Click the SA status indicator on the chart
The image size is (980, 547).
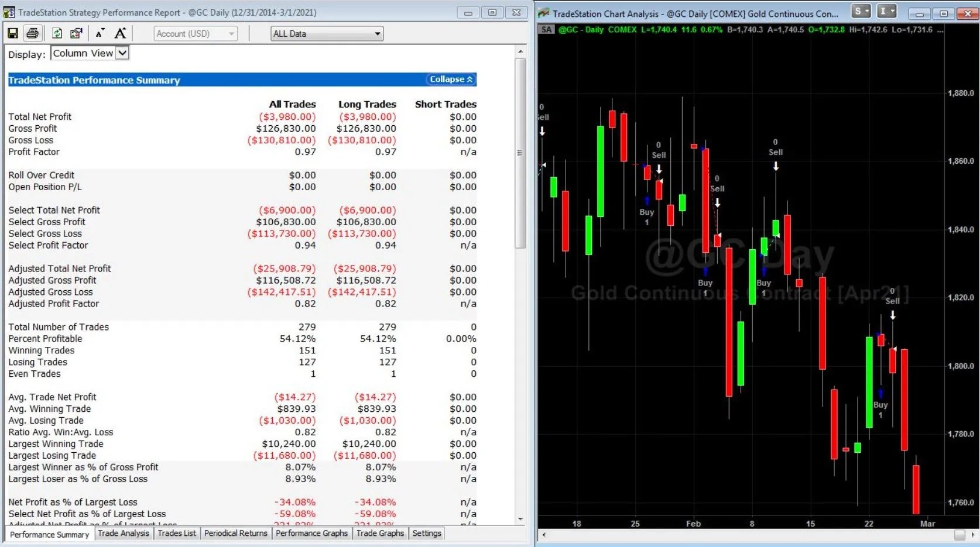pos(546,29)
